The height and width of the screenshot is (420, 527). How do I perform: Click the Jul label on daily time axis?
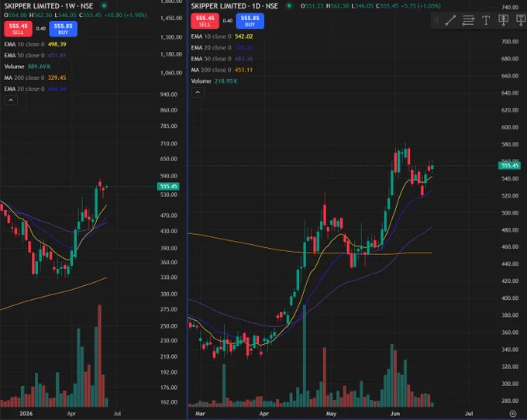469,414
